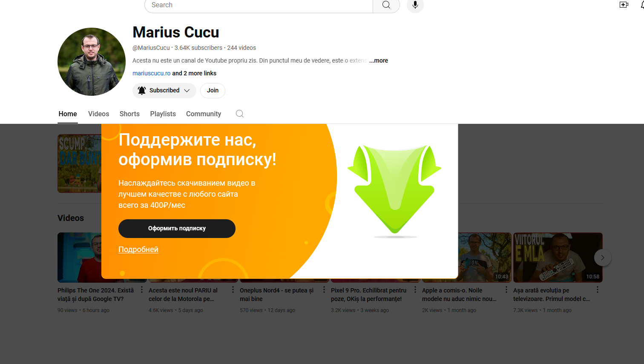Open the mariuscucu.ro link
This screenshot has height=364, width=644.
[x=151, y=73]
